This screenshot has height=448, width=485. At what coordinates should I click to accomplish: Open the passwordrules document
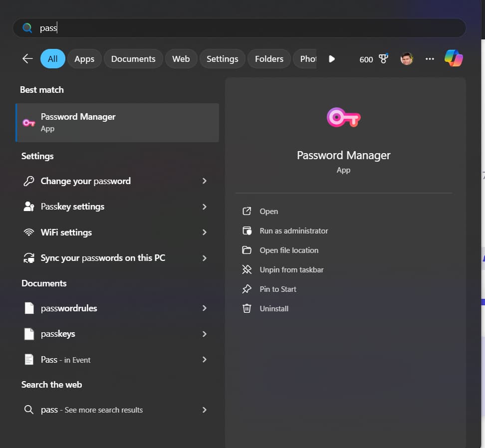tap(117, 308)
